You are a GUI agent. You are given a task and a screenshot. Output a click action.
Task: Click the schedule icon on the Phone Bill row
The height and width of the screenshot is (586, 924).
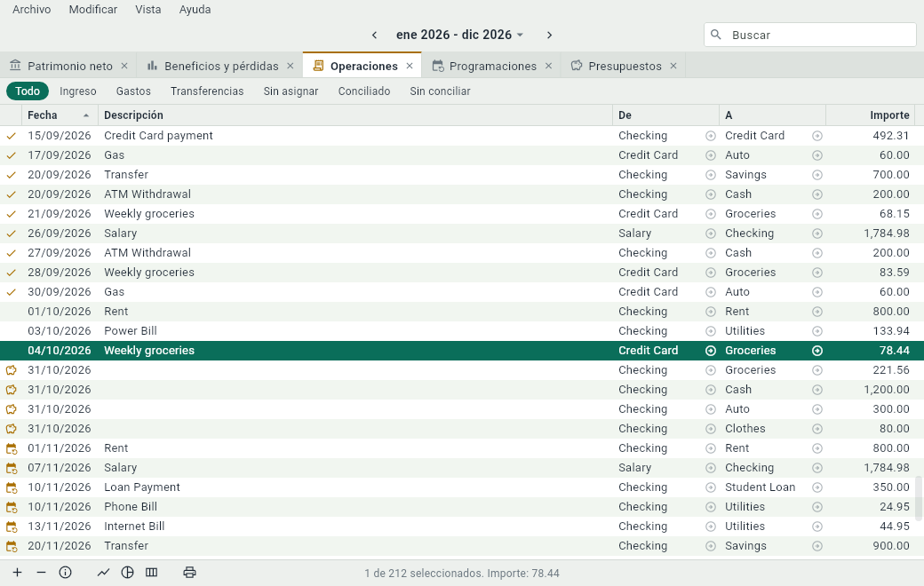[12, 507]
